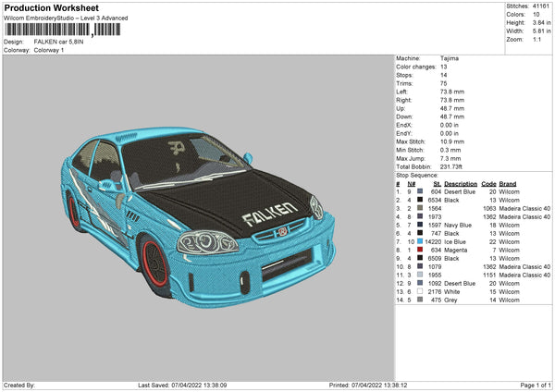The image size is (555, 392).
Task: Click the Colors count value 10
Action: [536, 15]
